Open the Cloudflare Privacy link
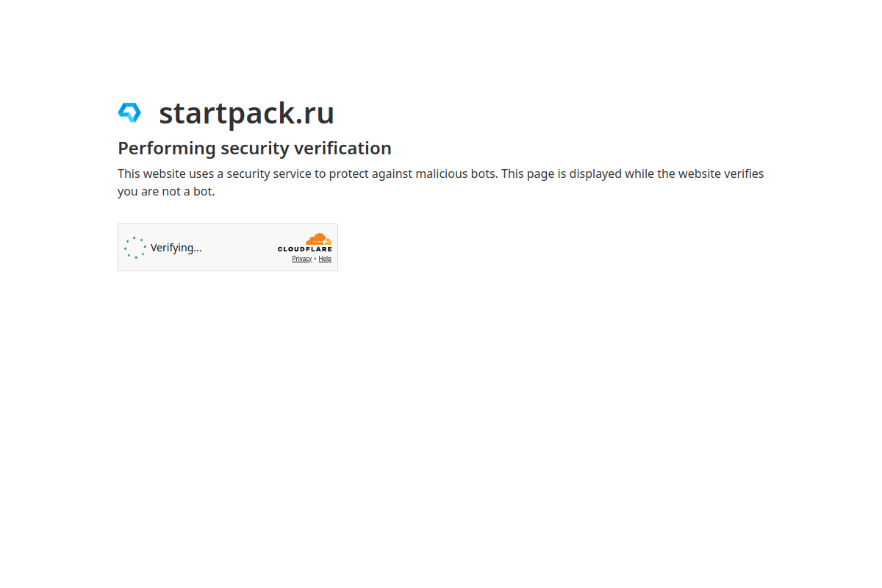This screenshot has width=882, height=588. (x=301, y=259)
